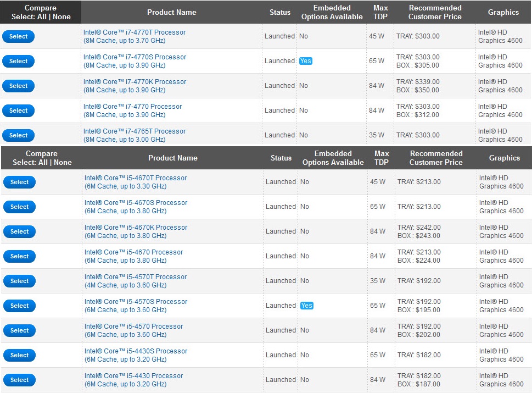
Task: Open Intel Core i7-4770 Processor (3.90 GHz, 84 W) link
Action: click(133, 110)
